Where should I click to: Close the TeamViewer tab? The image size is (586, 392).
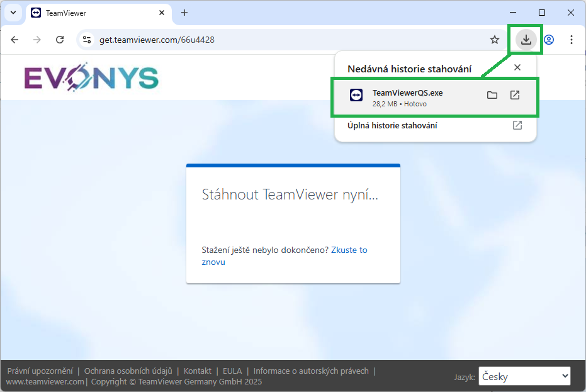[x=161, y=13]
